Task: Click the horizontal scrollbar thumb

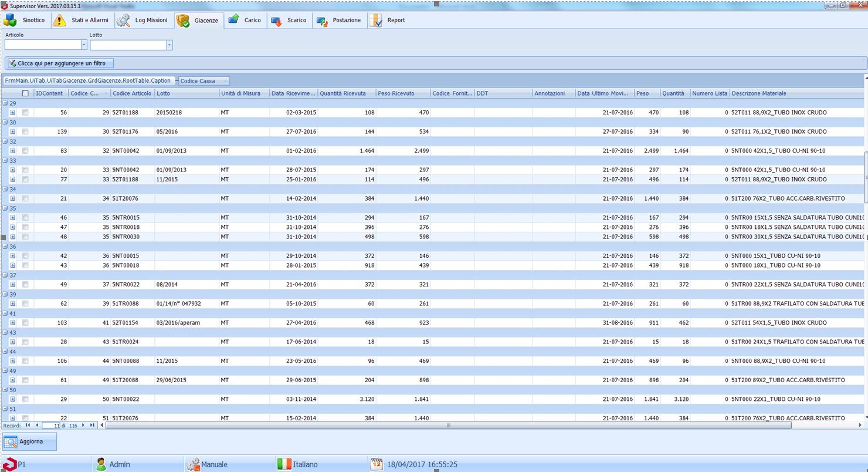Action: click(x=449, y=425)
